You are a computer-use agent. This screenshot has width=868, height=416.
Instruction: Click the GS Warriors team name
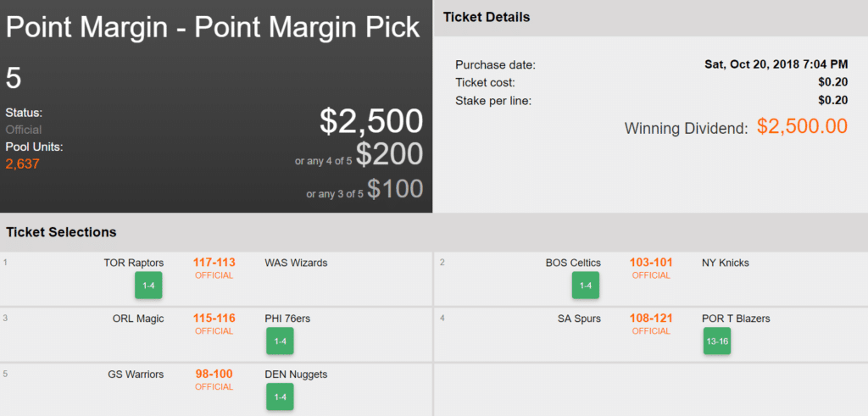click(x=136, y=374)
